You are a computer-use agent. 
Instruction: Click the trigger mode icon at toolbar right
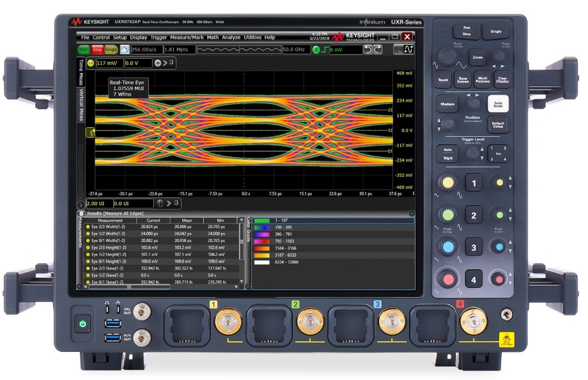pos(408,50)
